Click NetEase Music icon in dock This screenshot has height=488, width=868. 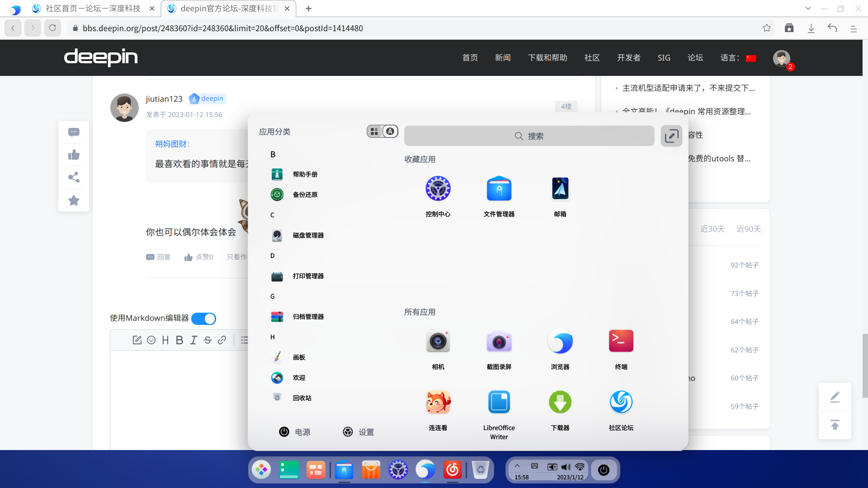pos(453,470)
